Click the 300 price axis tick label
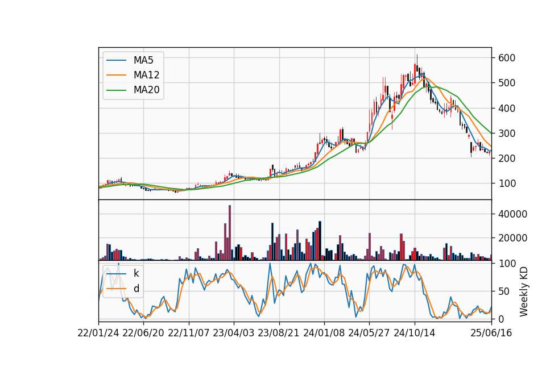 (x=507, y=133)
